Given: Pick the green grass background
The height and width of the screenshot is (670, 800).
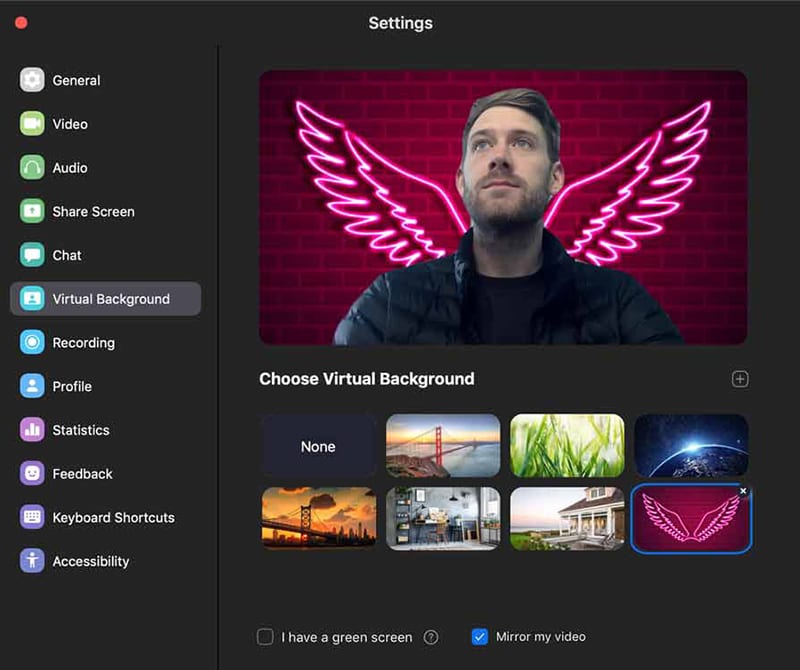Looking at the screenshot, I should 567,446.
